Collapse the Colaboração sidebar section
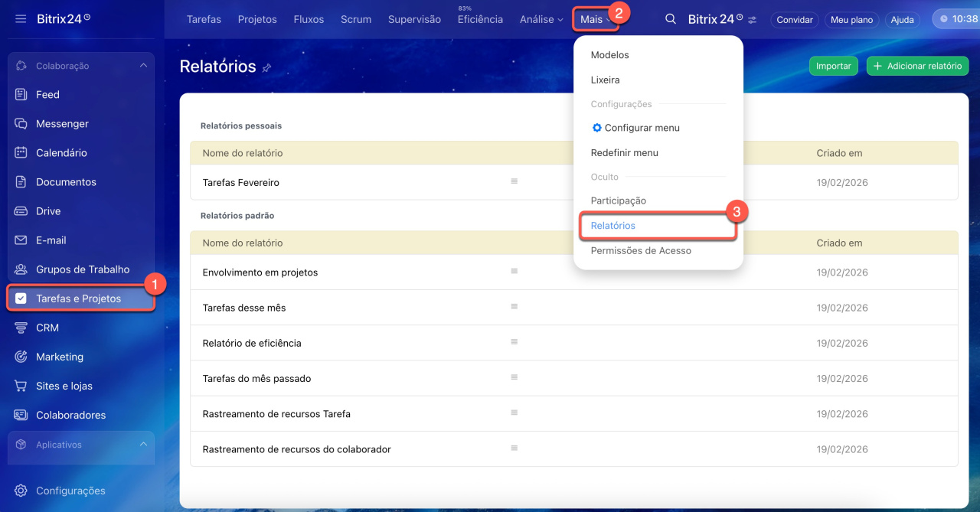980x512 pixels. (x=143, y=66)
